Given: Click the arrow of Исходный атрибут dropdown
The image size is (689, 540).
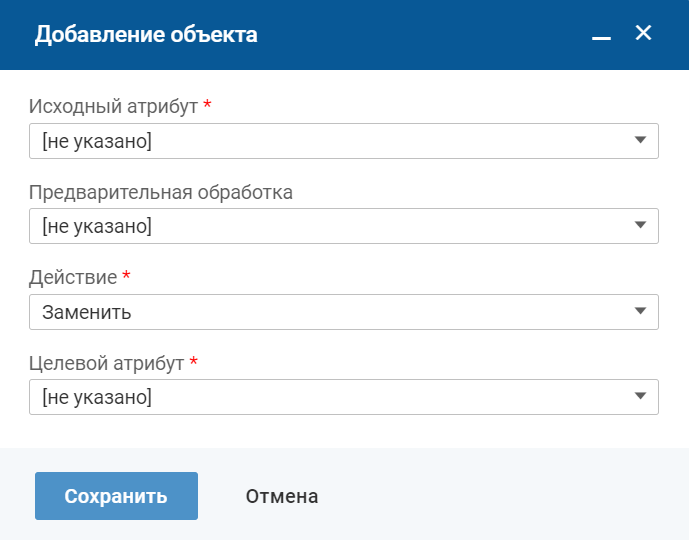Looking at the screenshot, I should pyautogui.click(x=641, y=141).
